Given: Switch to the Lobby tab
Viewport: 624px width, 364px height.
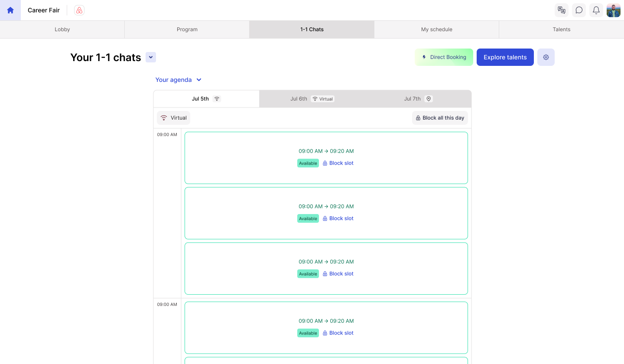Looking at the screenshot, I should pos(62,29).
